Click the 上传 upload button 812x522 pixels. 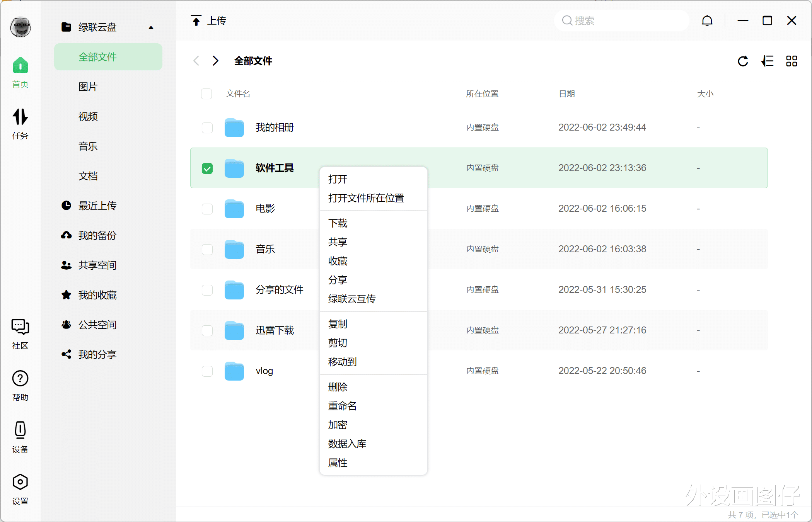point(208,20)
